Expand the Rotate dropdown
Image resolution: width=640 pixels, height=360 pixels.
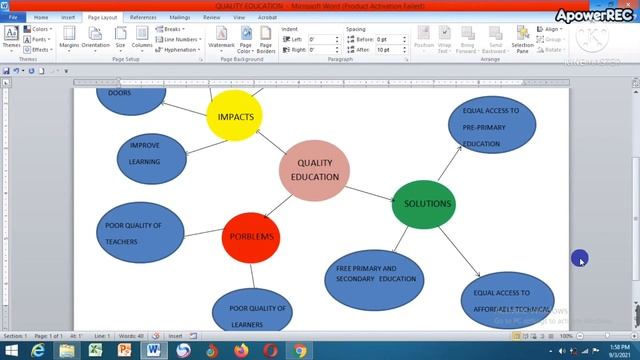click(551, 49)
